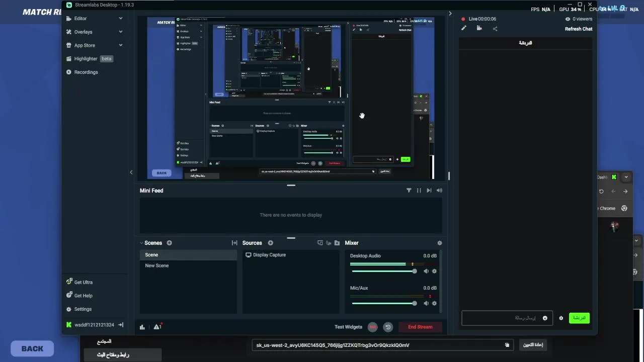Open the emoji picker in chat input
644x362 pixels.
[x=545, y=318]
